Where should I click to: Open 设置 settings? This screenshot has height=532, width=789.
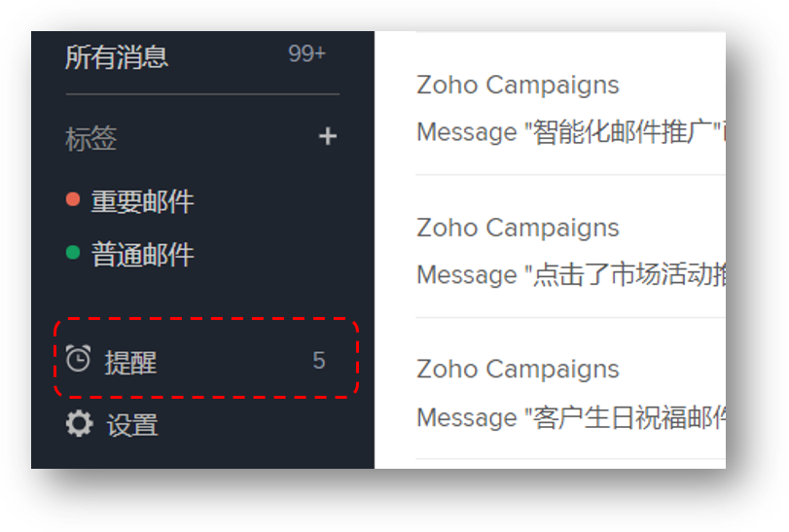pyautogui.click(x=132, y=425)
